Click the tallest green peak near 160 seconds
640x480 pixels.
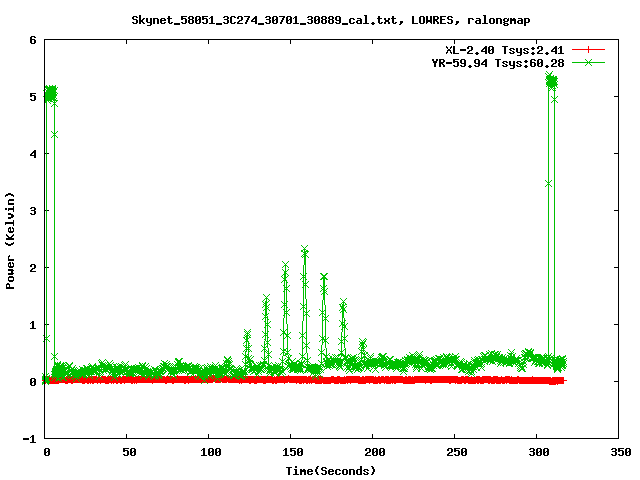(304, 250)
